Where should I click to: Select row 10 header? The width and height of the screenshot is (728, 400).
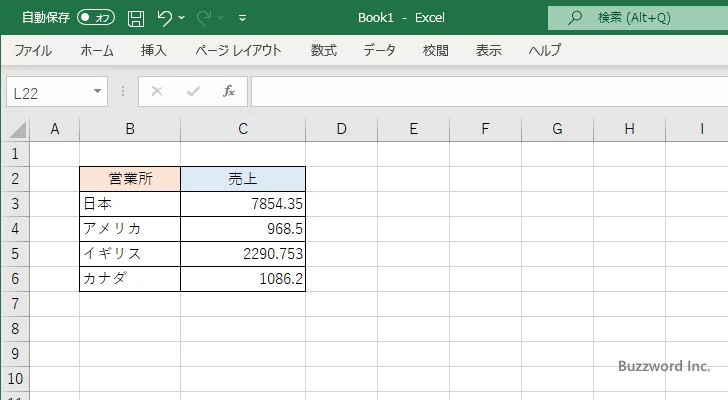coord(15,379)
